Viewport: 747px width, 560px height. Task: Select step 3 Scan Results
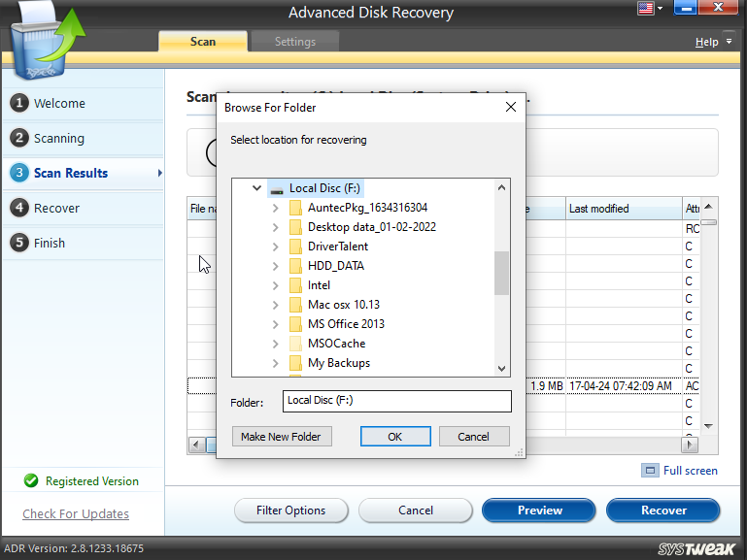84,173
